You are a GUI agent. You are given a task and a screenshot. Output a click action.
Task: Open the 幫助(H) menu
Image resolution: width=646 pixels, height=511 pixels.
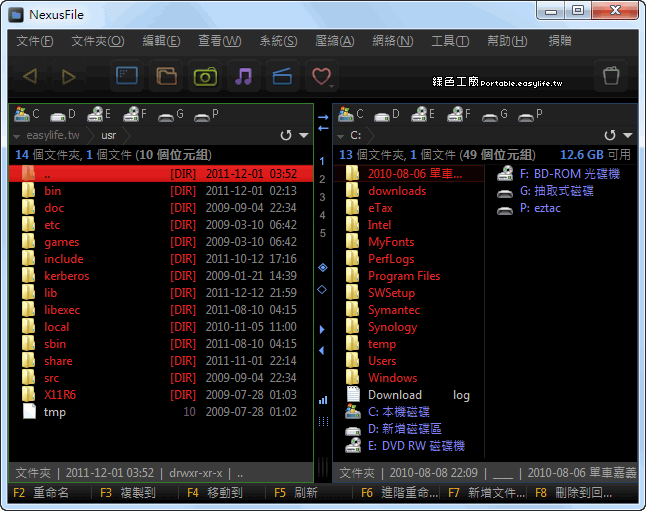[507, 41]
